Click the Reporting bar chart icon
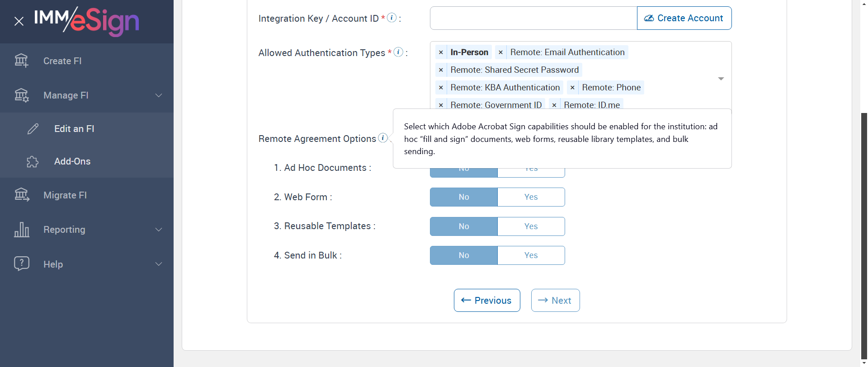The height and width of the screenshot is (367, 868). pyautogui.click(x=21, y=230)
